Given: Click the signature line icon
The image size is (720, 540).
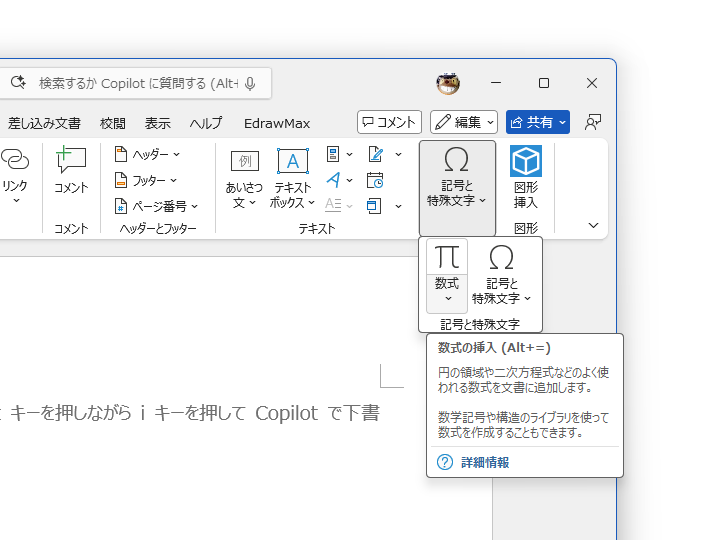Looking at the screenshot, I should click(376, 154).
